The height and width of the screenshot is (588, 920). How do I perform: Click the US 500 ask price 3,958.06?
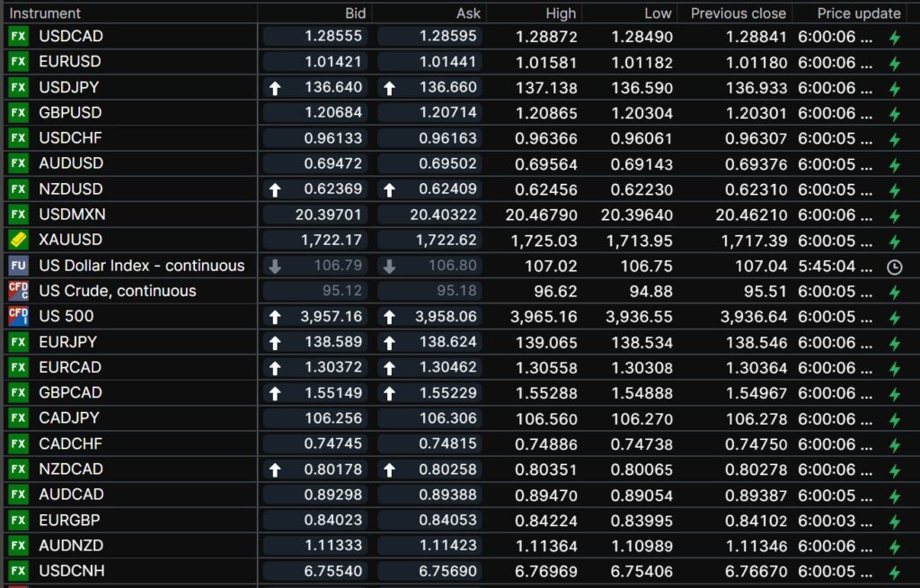pos(442,317)
